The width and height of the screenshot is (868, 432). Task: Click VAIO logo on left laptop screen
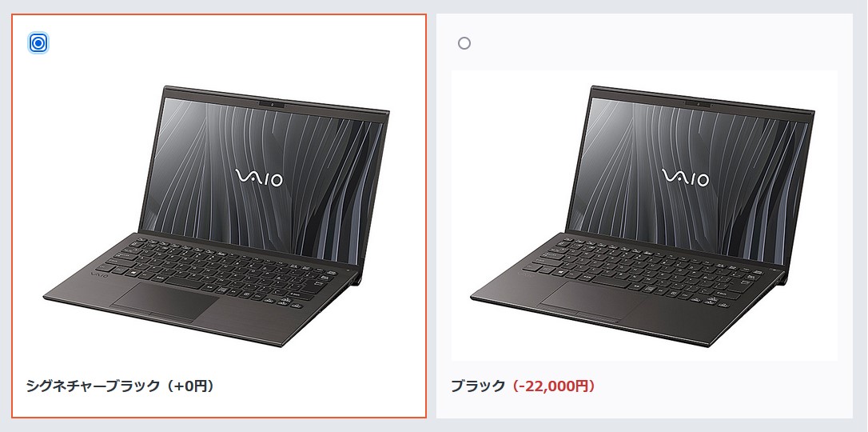tap(261, 178)
